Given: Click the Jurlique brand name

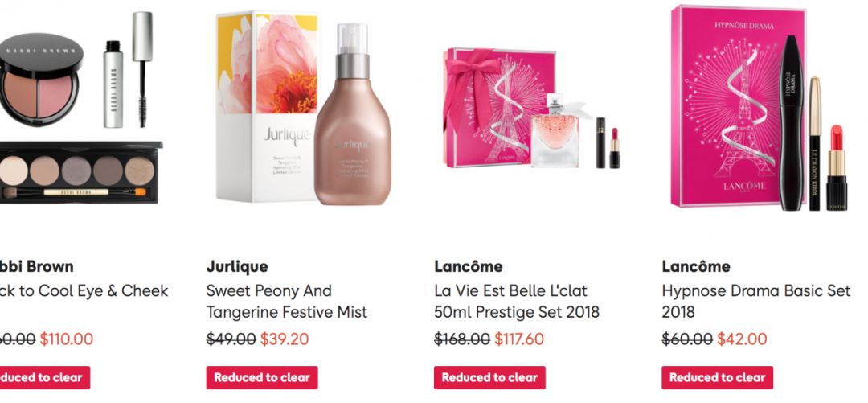Looking at the screenshot, I should 237,266.
